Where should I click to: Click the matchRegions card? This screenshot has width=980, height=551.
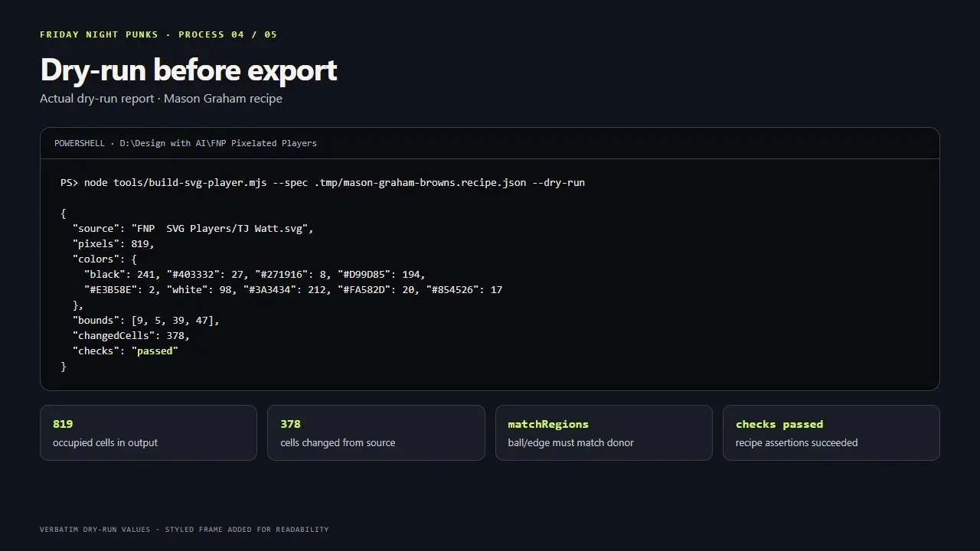click(604, 433)
